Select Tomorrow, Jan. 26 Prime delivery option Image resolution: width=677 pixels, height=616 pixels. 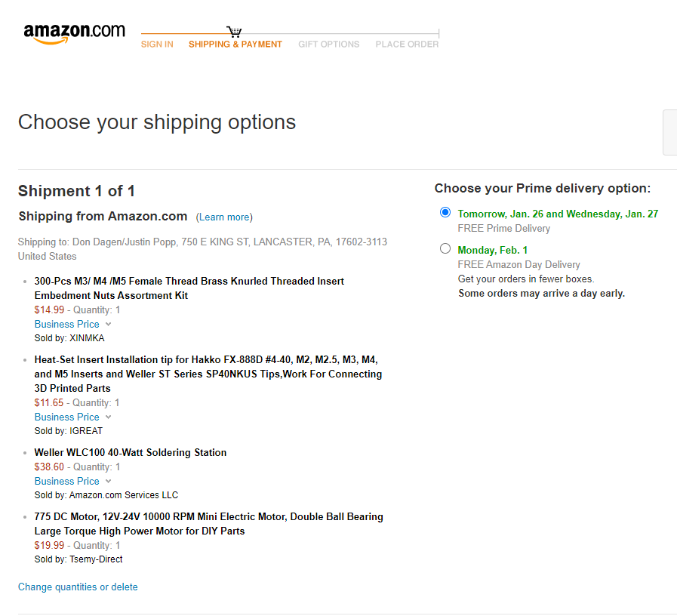445,213
